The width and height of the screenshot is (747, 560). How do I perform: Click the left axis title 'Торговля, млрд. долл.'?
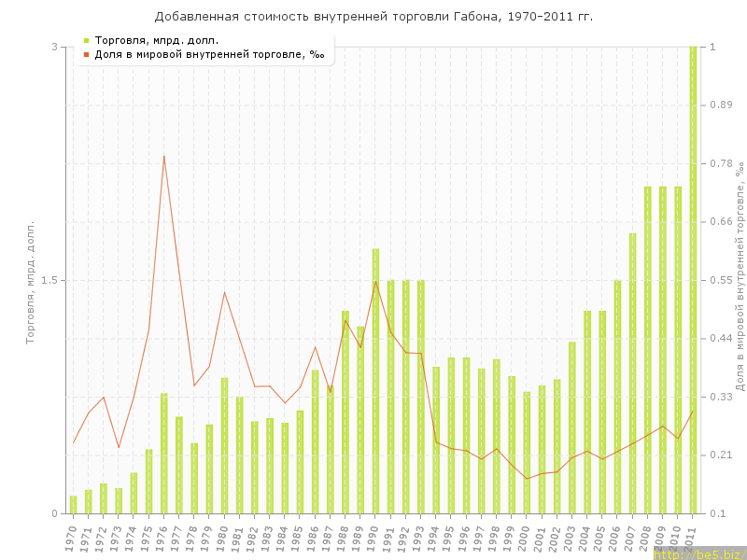pyautogui.click(x=30, y=282)
